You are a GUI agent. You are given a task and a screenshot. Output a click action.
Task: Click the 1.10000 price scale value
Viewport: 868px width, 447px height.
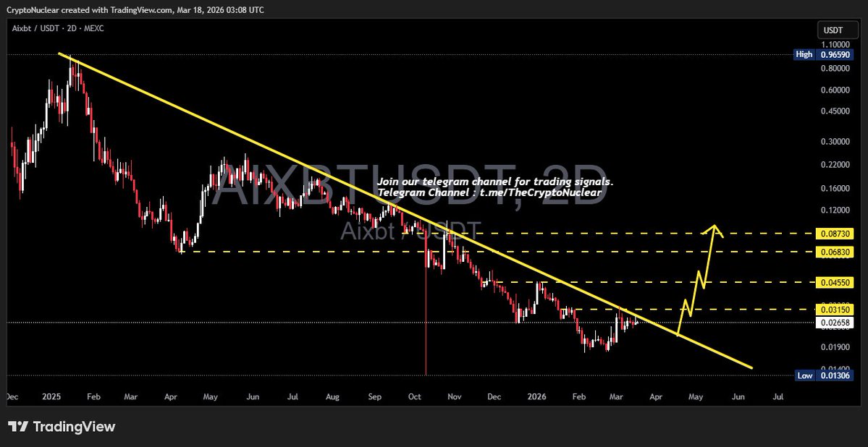tap(834, 44)
